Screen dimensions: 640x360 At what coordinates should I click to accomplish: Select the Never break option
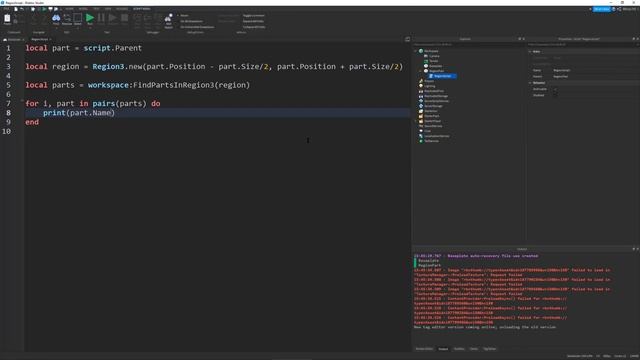pos(184,16)
